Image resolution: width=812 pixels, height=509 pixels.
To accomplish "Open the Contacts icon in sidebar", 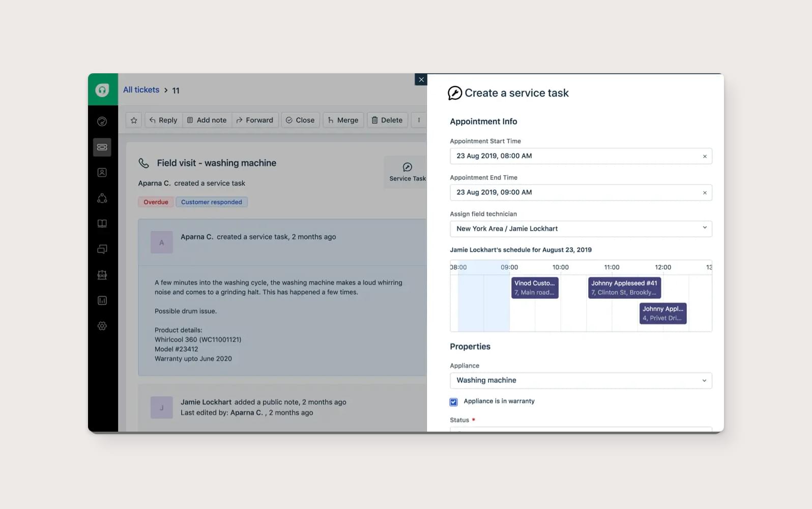I will tap(102, 173).
